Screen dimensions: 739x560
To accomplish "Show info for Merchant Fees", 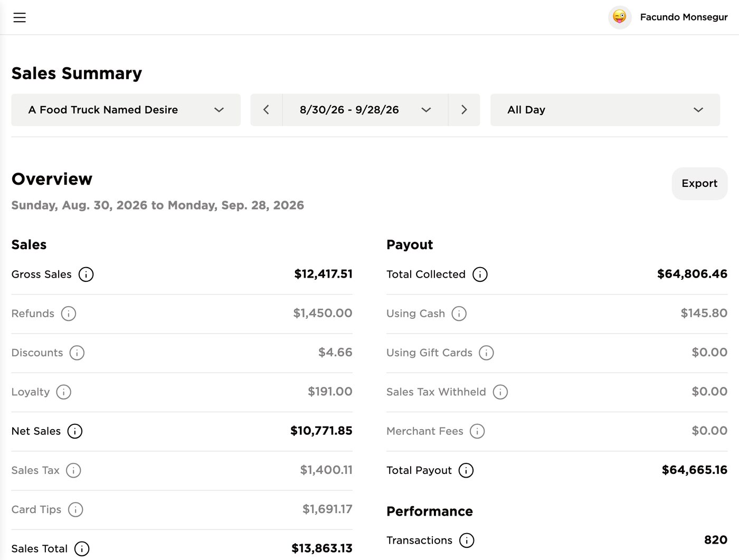I will pos(477,431).
